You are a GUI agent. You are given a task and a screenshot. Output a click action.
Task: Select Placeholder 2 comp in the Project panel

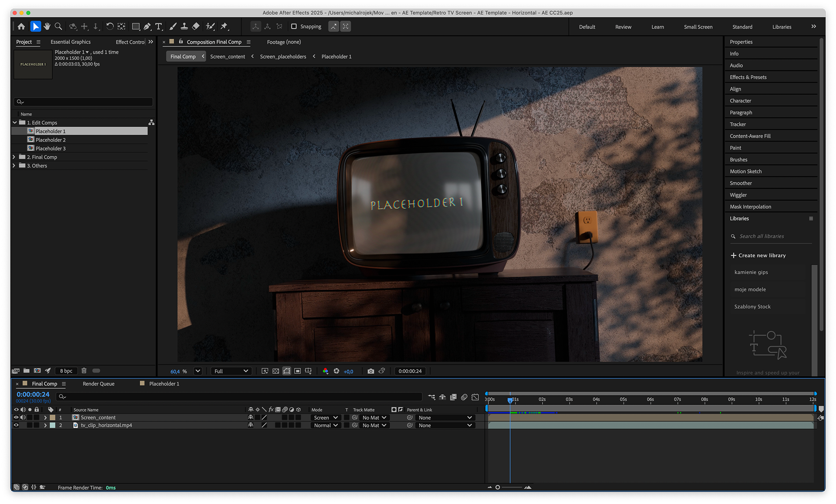point(51,140)
